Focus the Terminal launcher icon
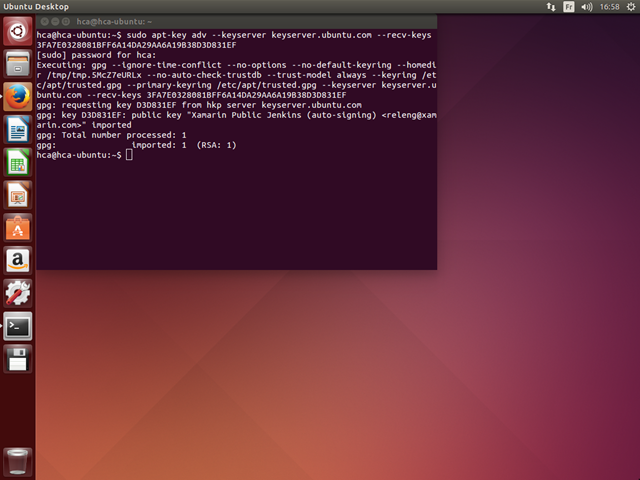Viewport: 640px width, 480px height. tap(18, 326)
